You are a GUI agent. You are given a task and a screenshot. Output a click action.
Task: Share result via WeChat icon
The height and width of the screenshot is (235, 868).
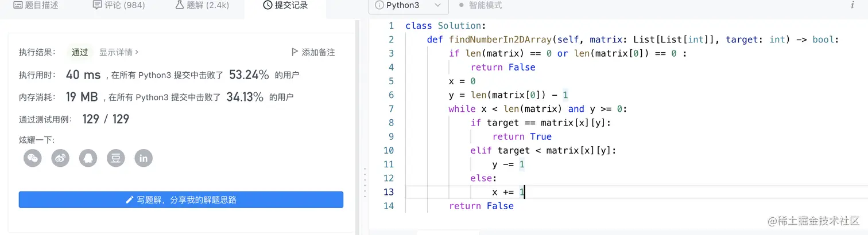pos(33,158)
